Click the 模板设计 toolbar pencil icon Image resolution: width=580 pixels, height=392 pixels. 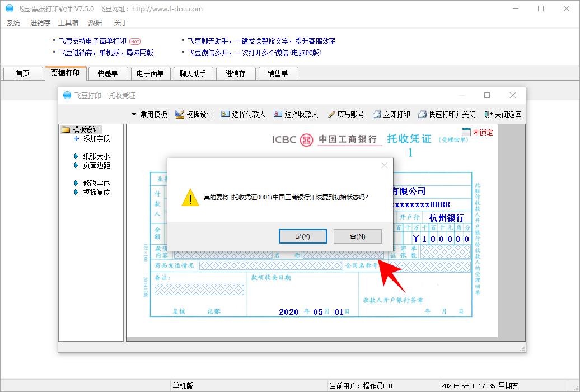tap(179, 114)
